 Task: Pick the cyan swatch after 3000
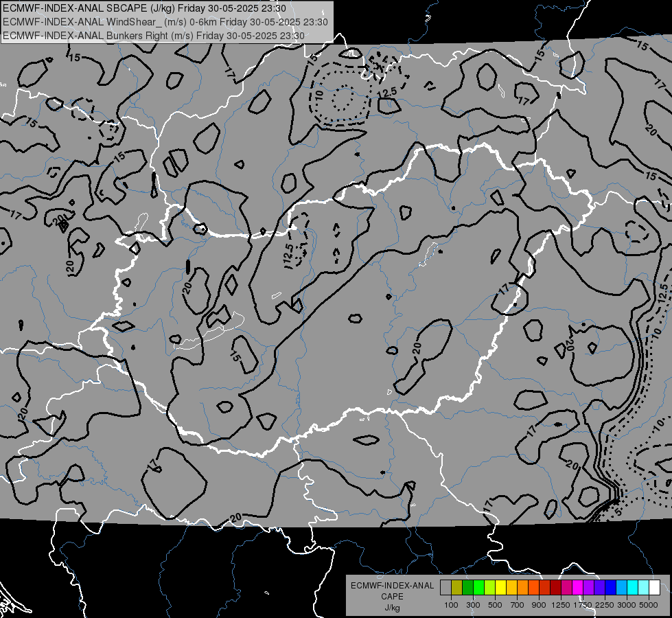633,588
